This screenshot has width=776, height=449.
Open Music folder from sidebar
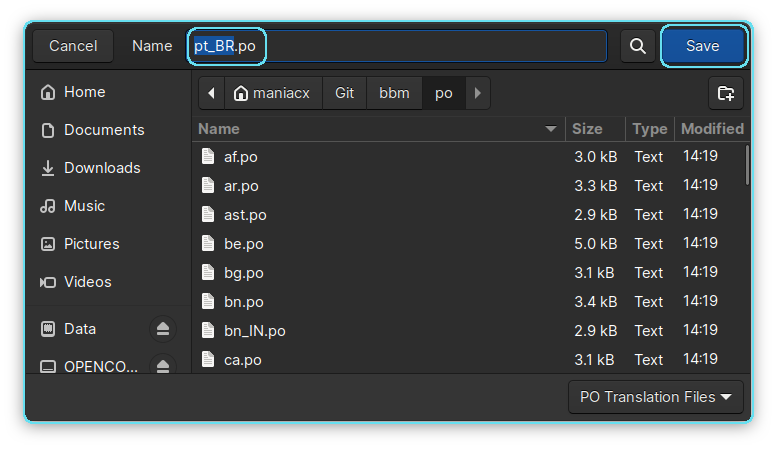pos(84,206)
